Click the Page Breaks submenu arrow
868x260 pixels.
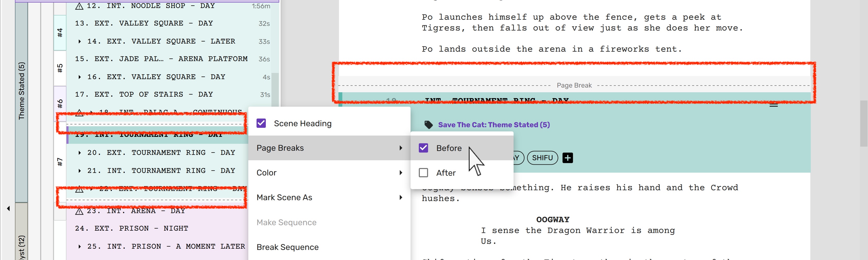tap(400, 148)
